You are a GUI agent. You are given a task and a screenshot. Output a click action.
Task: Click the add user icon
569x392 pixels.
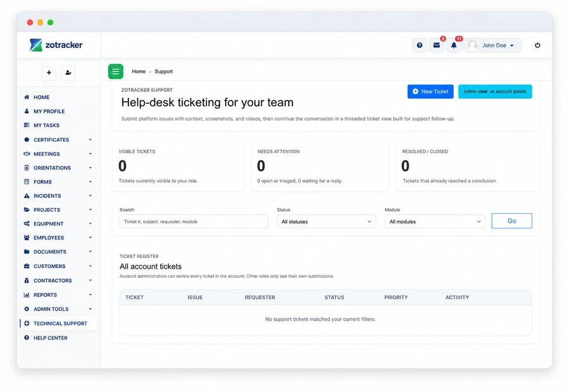tap(68, 73)
